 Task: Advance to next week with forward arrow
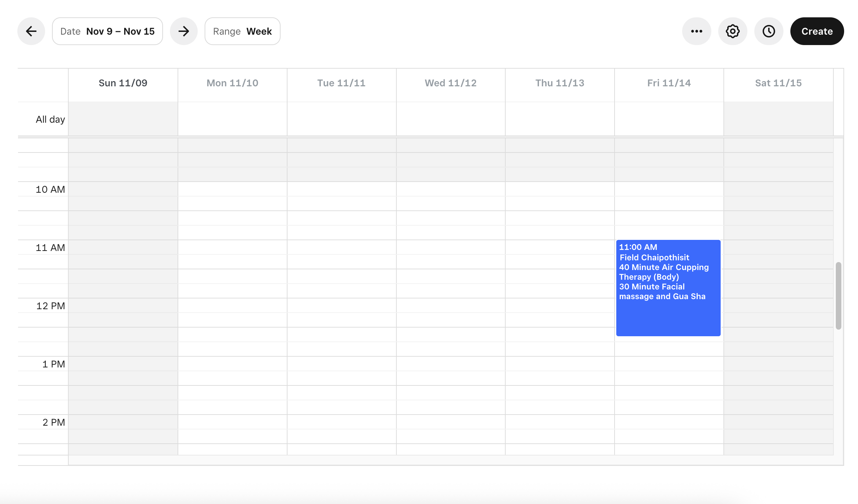(183, 31)
